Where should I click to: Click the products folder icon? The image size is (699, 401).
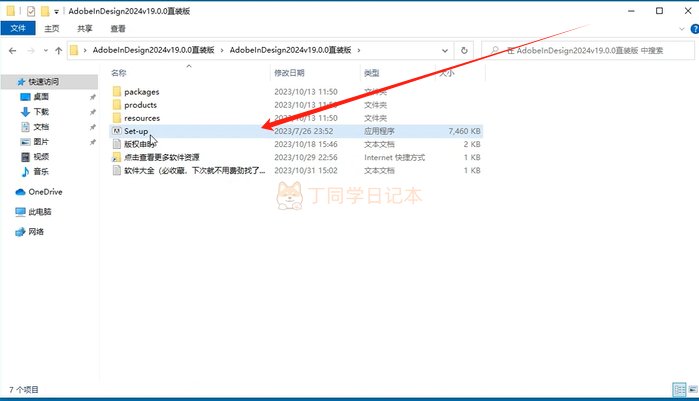click(x=117, y=105)
